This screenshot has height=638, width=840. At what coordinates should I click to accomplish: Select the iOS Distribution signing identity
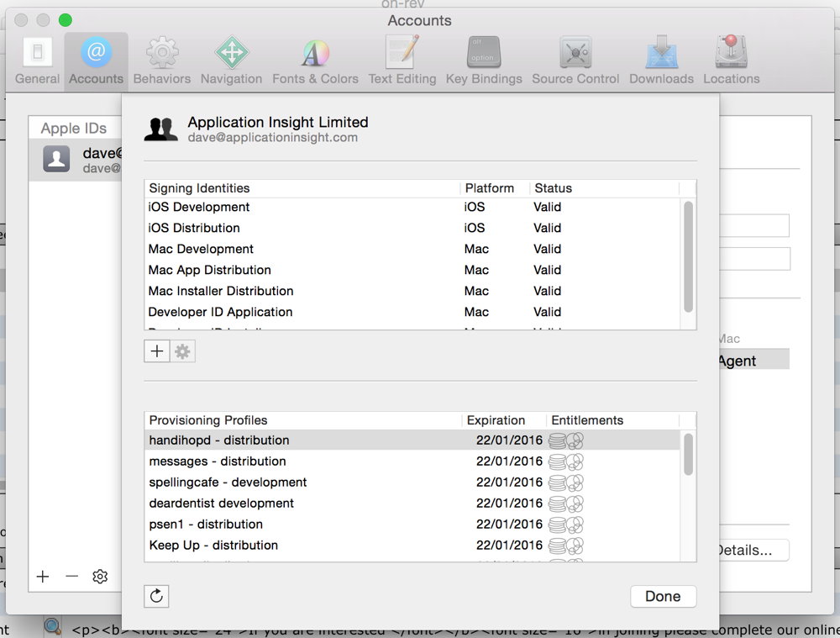tap(194, 228)
